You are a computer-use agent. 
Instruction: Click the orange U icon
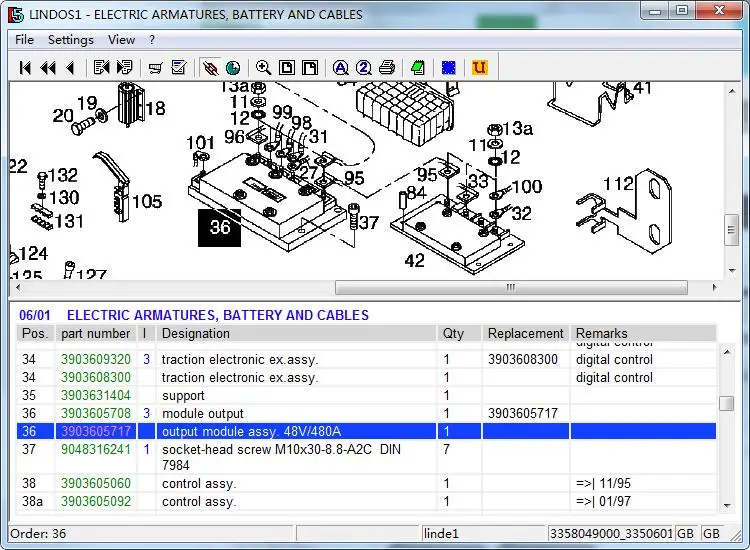pos(479,67)
